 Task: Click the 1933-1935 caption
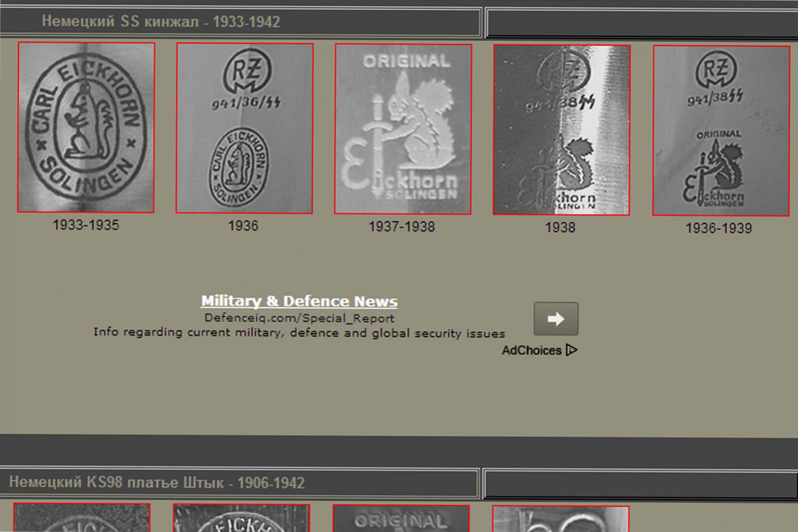click(x=86, y=225)
